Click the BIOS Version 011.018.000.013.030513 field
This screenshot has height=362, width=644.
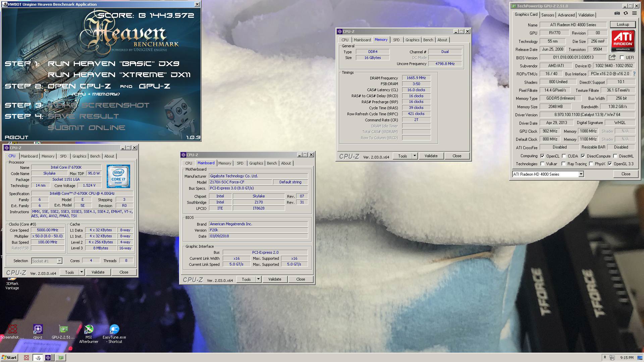573,57
